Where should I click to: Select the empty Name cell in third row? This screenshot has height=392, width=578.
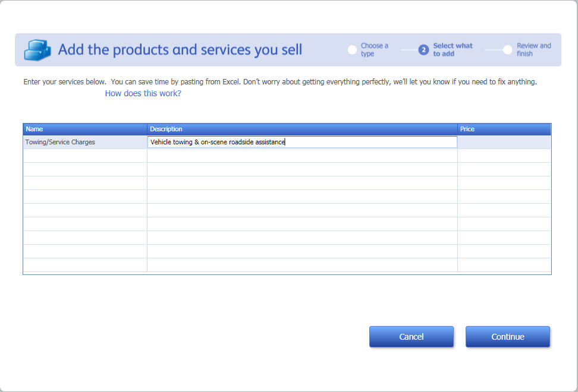click(84, 169)
